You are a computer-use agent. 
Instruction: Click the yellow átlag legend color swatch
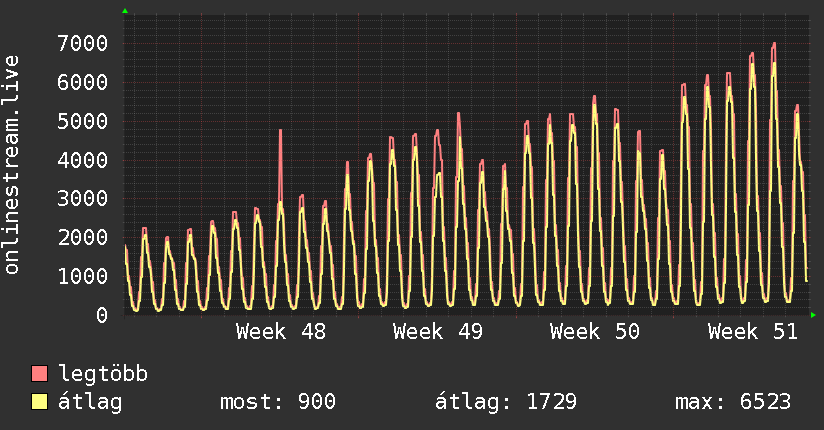click(39, 402)
